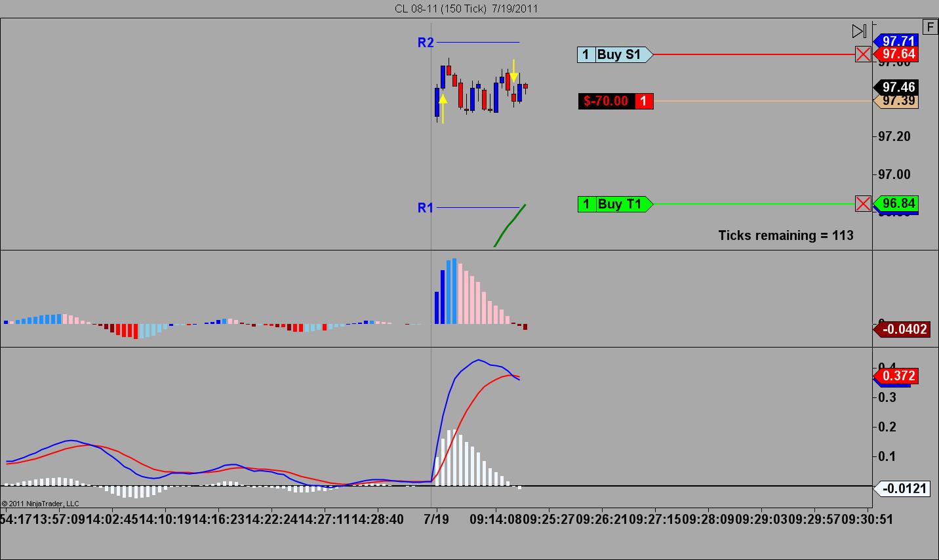Click the 97.64 stop price marker
The width and height of the screenshot is (939, 560).
[x=896, y=54]
